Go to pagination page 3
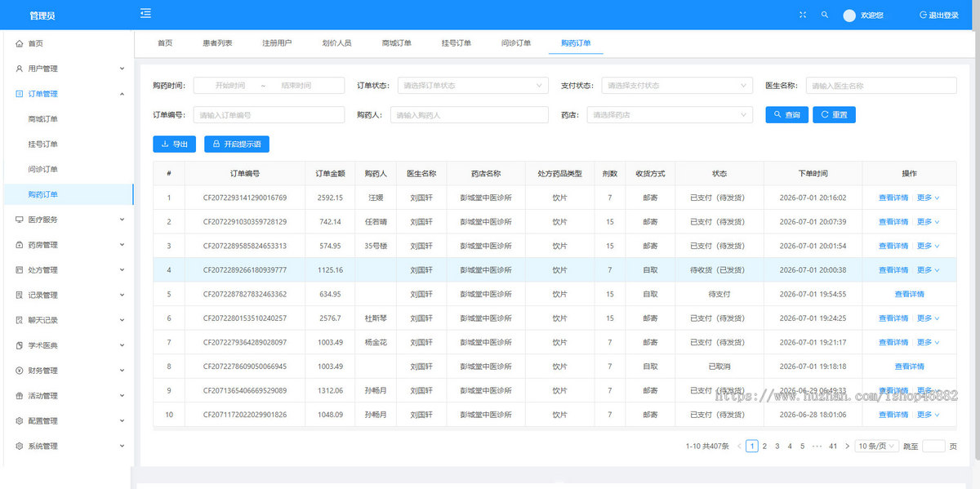This screenshot has width=980, height=489. [x=777, y=447]
